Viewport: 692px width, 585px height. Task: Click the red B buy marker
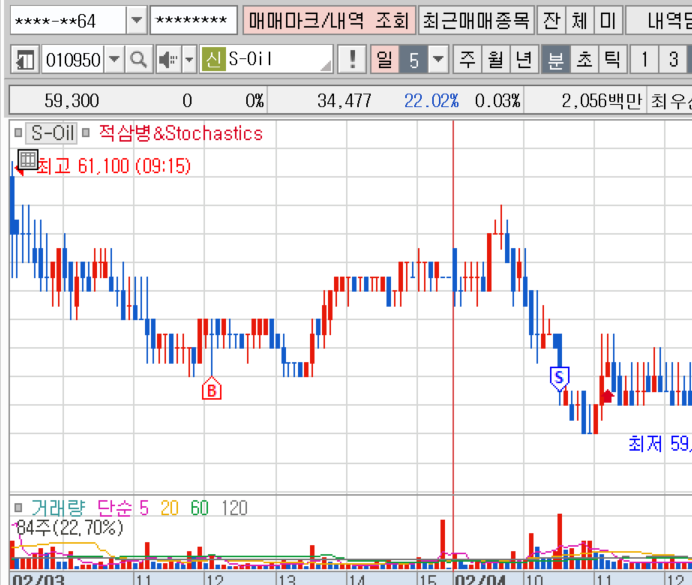[211, 389]
